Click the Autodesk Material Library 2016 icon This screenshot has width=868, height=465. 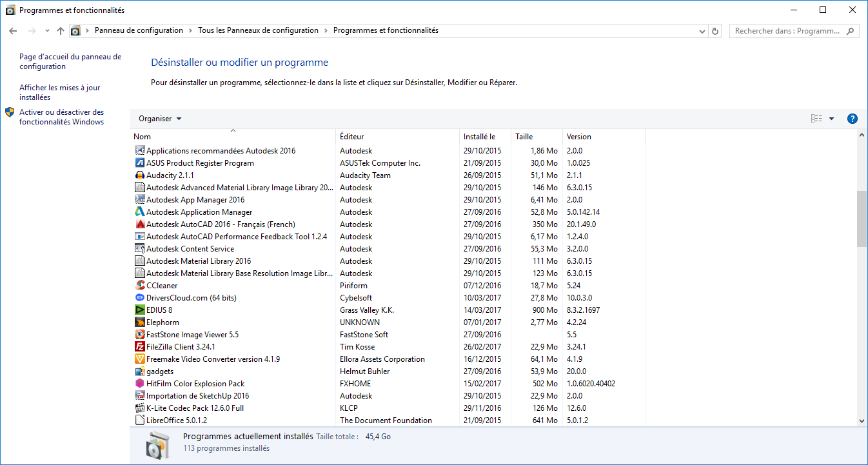(x=140, y=261)
